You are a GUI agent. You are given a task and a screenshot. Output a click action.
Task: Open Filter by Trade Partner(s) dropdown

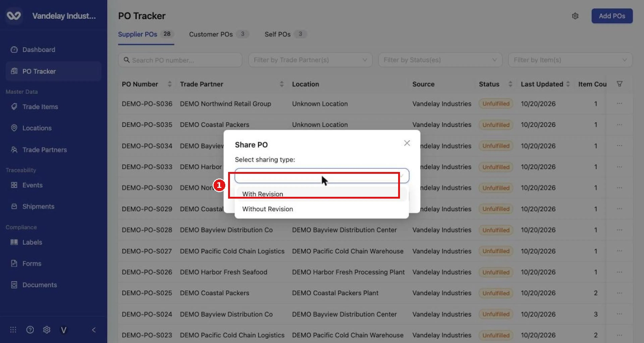(x=310, y=60)
